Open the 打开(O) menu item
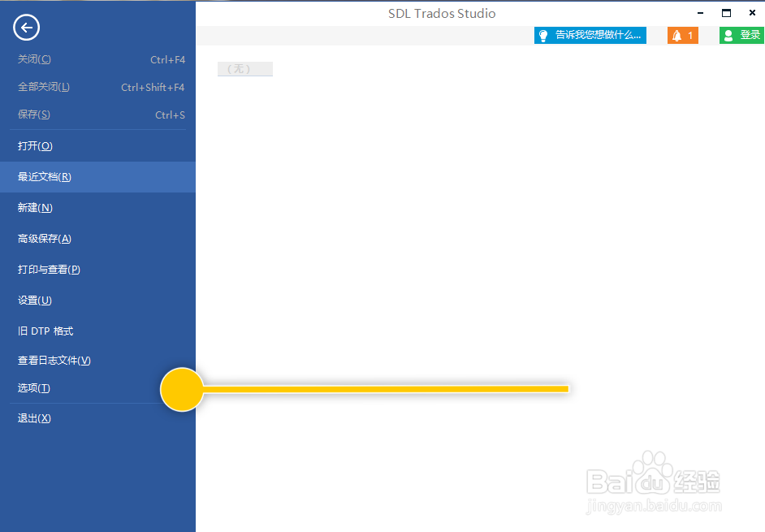Screen dimensions: 765x532 point(97,146)
